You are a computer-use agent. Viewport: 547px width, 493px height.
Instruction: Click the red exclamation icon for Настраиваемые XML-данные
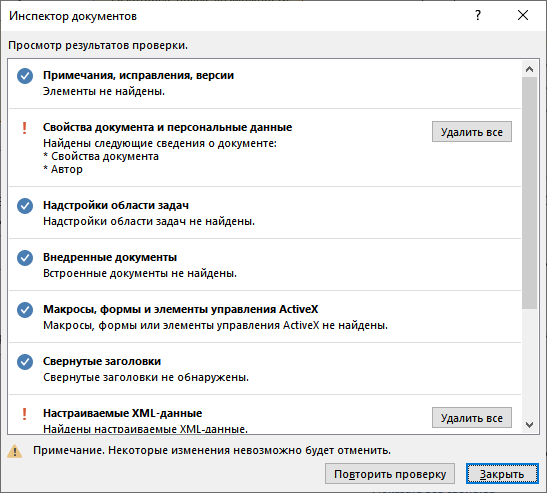24,414
